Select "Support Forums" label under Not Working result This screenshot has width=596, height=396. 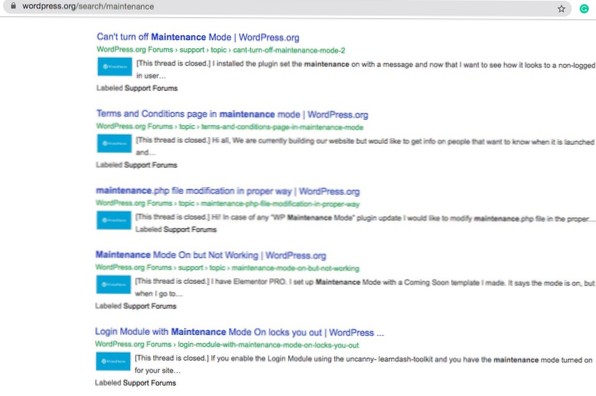pos(150,306)
